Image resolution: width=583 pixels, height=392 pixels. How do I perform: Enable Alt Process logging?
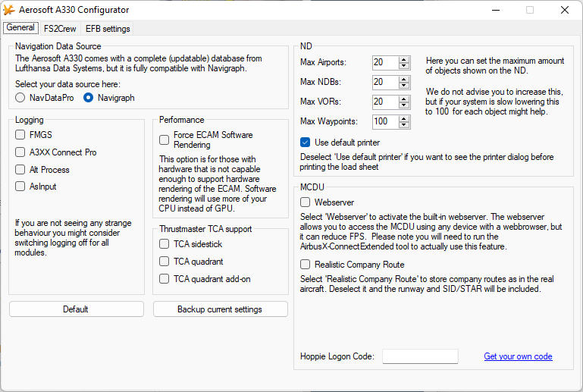click(x=20, y=170)
